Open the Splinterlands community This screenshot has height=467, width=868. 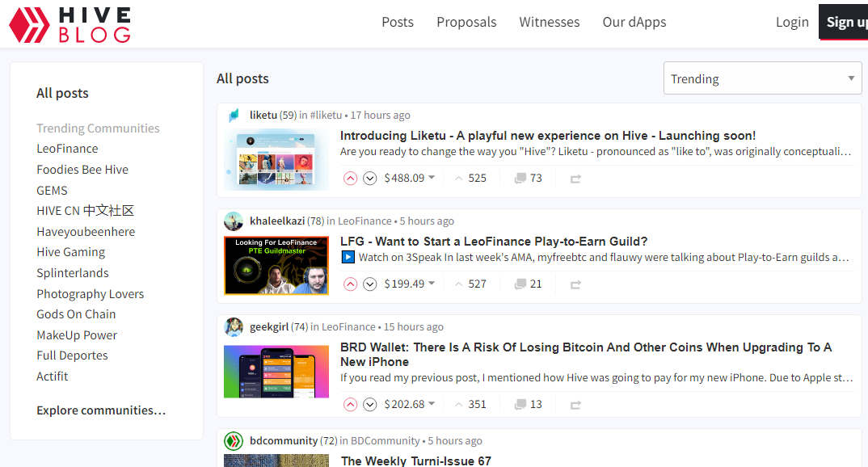73,273
